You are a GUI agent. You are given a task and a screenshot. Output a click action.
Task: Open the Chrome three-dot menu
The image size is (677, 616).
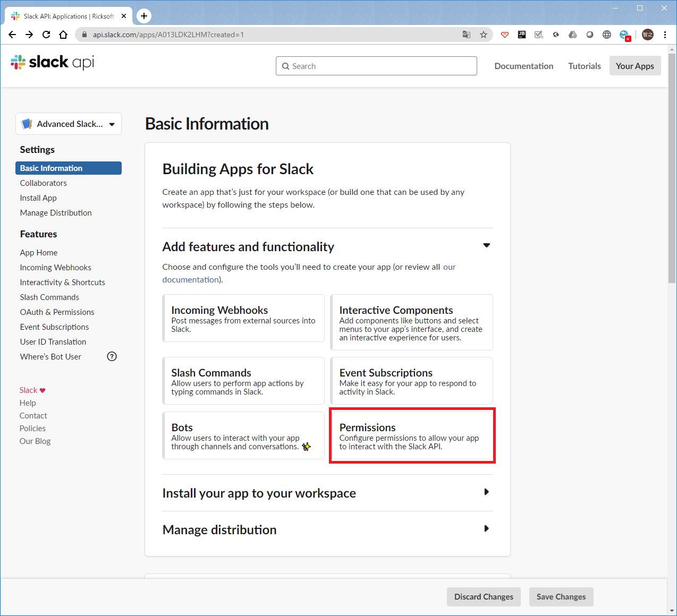point(665,35)
